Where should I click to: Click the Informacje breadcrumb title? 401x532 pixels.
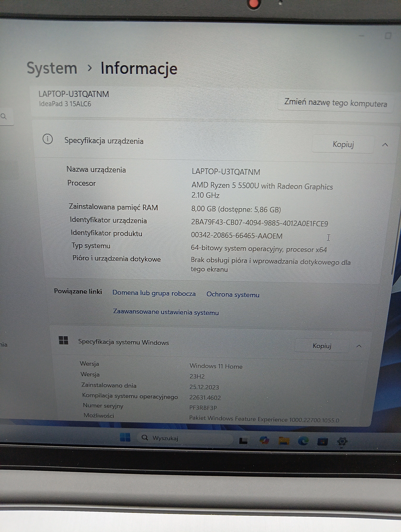tap(139, 69)
